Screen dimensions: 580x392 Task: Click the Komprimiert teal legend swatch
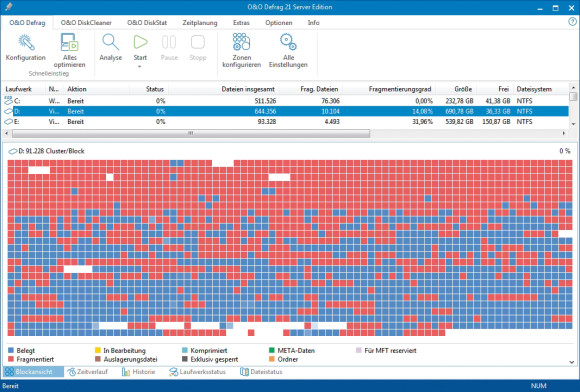185,350
